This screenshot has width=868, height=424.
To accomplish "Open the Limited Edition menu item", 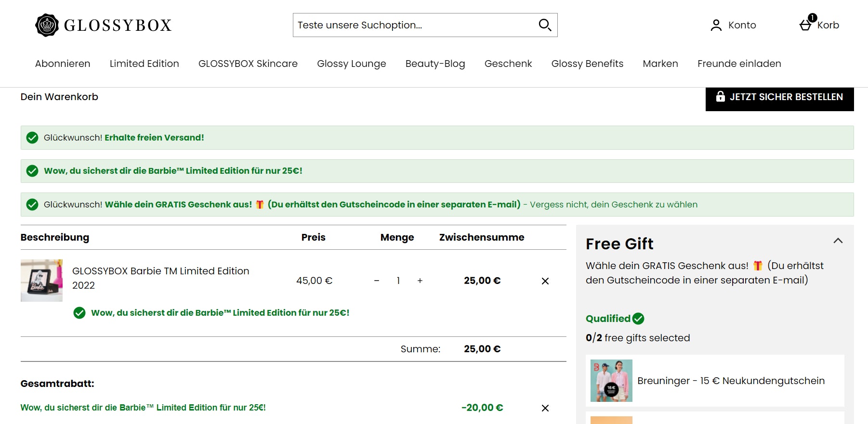I will (x=144, y=64).
